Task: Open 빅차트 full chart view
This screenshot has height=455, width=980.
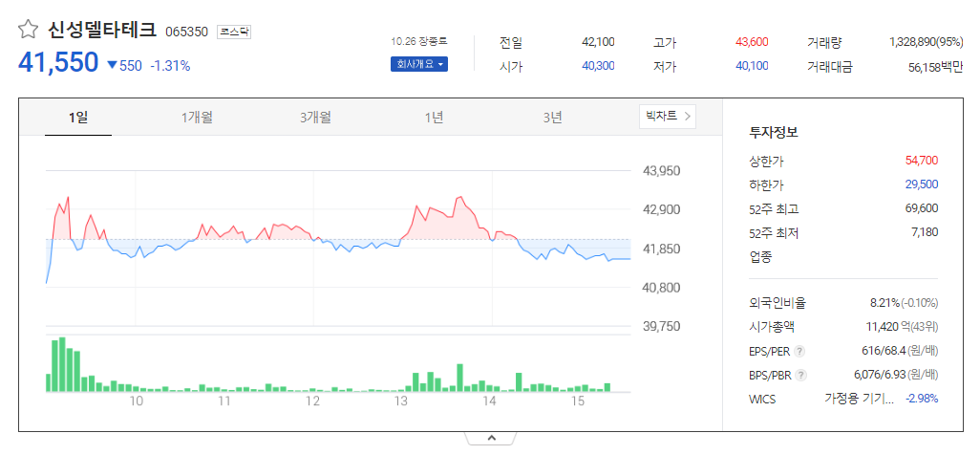Action: pos(668,116)
